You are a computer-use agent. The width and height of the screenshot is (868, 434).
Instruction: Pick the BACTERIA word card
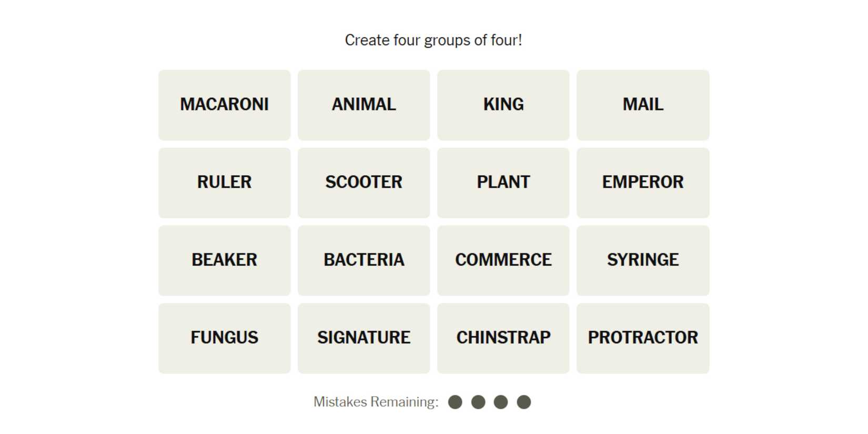[364, 260]
